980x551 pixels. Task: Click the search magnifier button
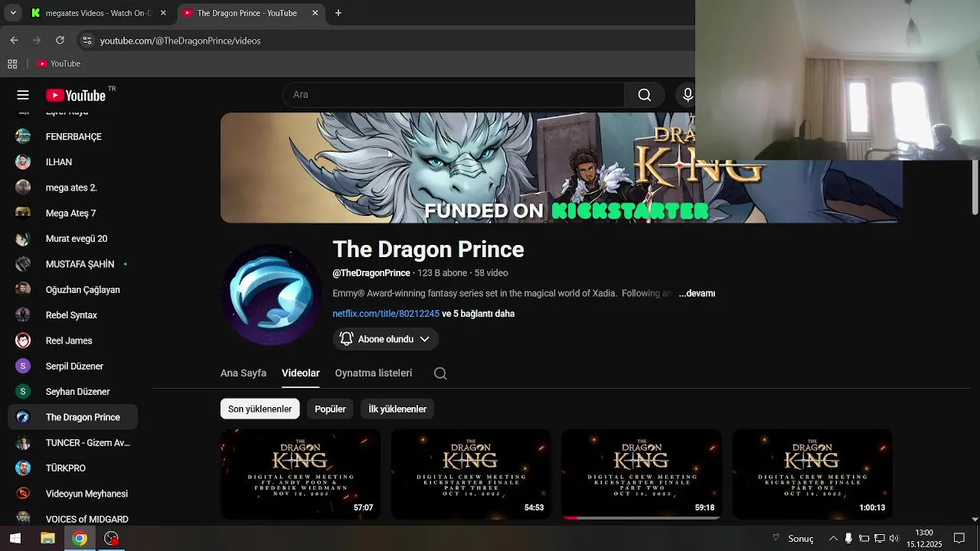(645, 95)
